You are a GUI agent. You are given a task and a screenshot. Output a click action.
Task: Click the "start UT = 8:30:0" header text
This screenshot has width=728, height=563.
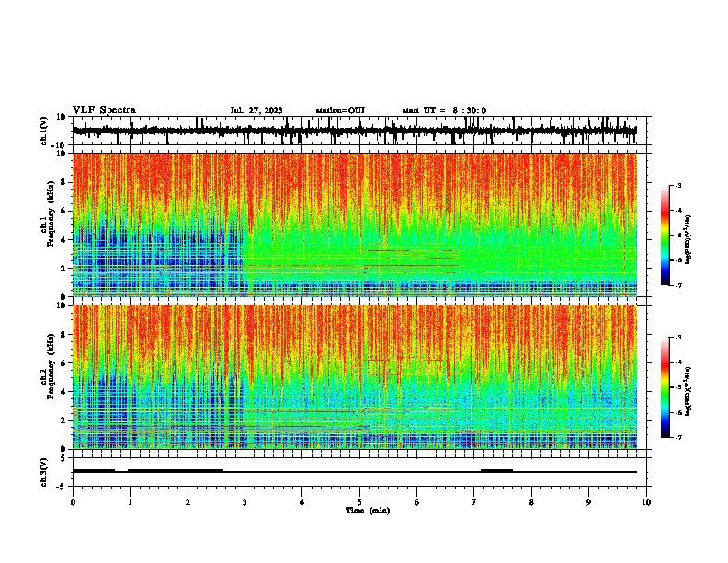pos(444,110)
